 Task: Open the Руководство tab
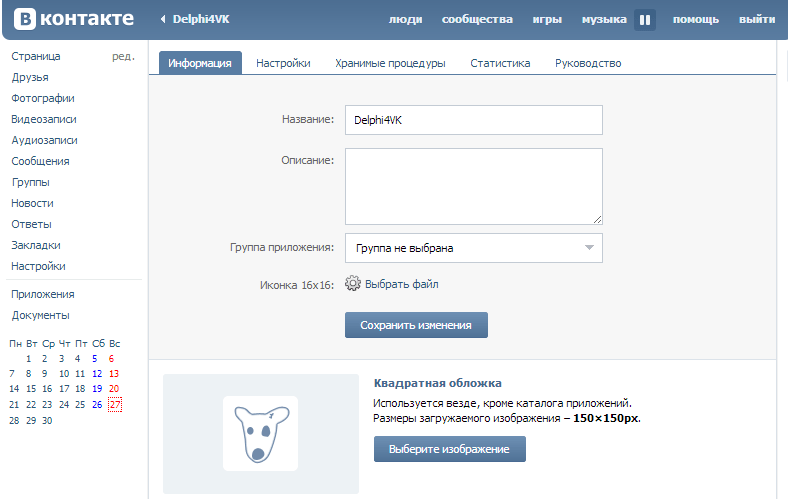click(x=588, y=63)
